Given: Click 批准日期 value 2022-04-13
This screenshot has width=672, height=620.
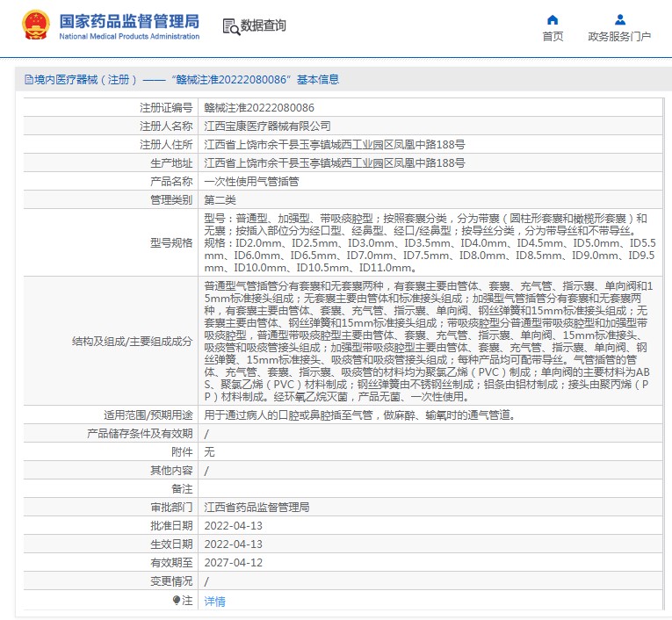Looking at the screenshot, I should [233, 526].
